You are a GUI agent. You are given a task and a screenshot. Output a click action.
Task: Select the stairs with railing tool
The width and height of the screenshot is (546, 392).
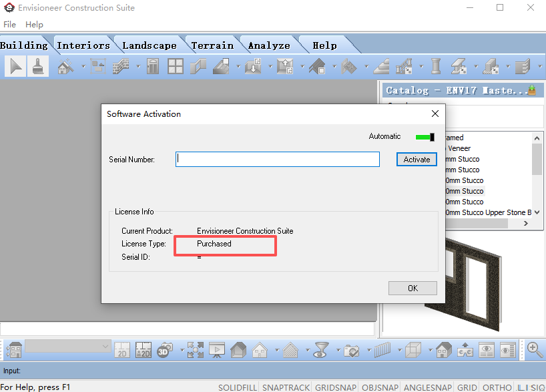[x=404, y=66]
